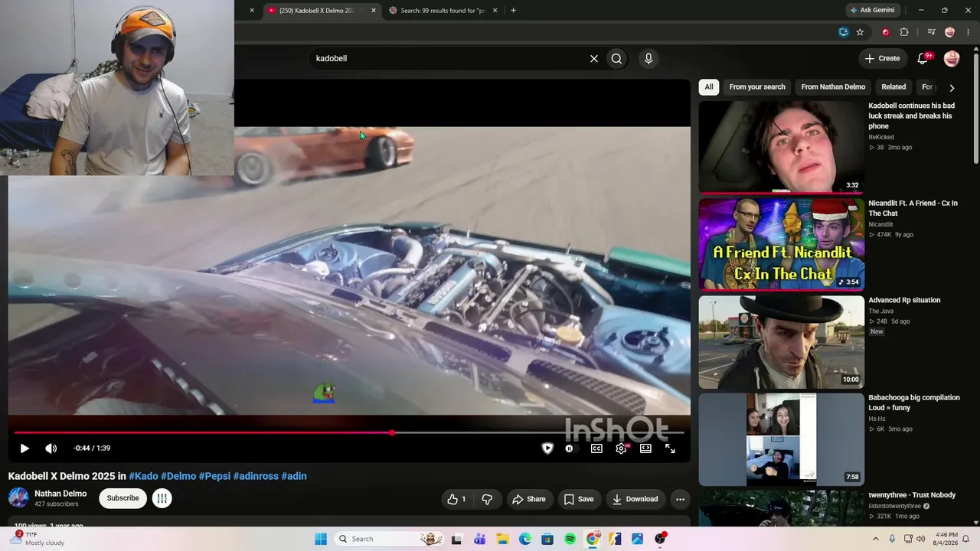Select the Related filter chip
This screenshot has height=551, width=980.
(x=893, y=87)
